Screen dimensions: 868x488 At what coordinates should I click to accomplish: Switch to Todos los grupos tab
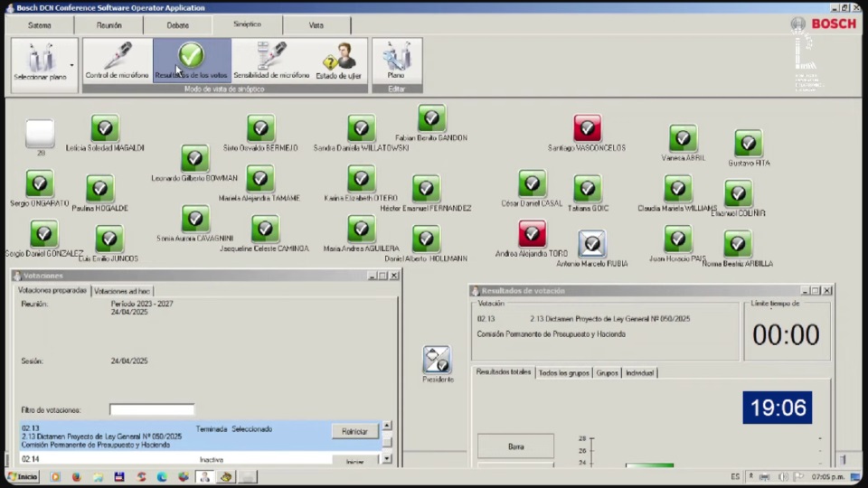563,373
